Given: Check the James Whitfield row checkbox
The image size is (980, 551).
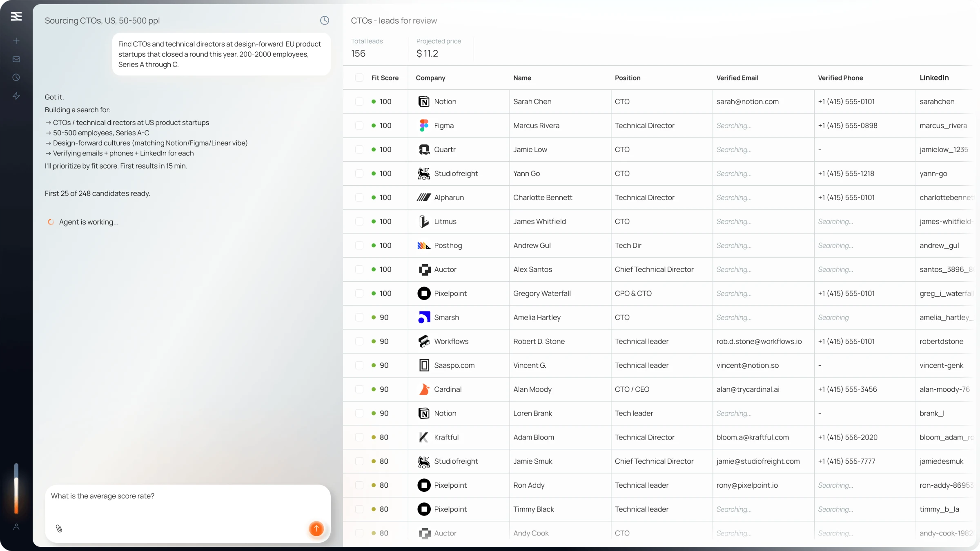Looking at the screenshot, I should (359, 222).
